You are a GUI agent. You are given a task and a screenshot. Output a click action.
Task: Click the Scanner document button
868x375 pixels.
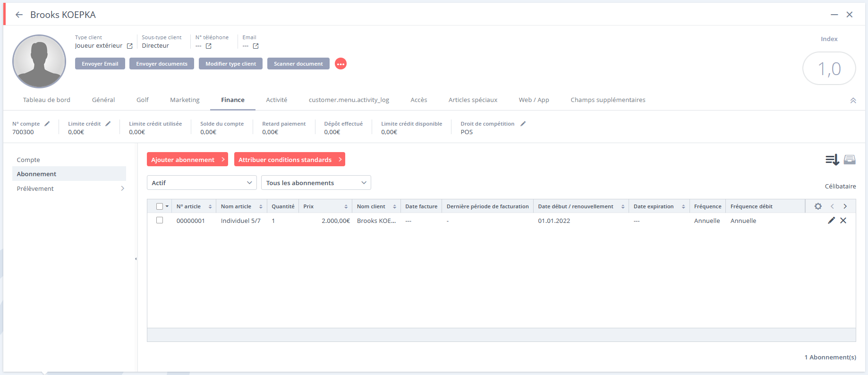click(x=298, y=64)
